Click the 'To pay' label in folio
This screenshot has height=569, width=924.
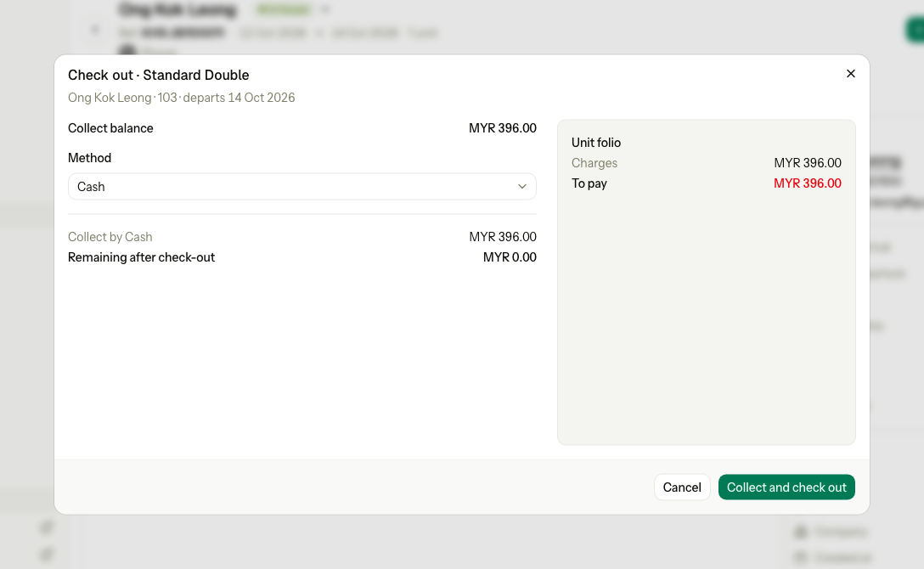click(x=589, y=183)
